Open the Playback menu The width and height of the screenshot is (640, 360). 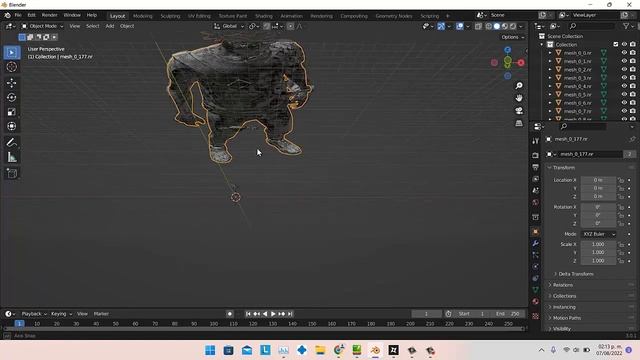click(x=34, y=314)
